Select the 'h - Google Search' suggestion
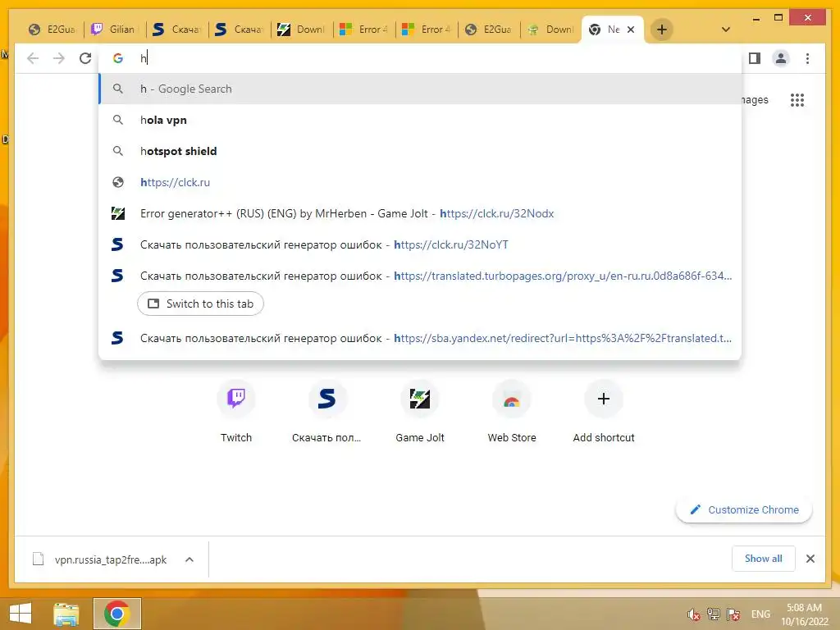The width and height of the screenshot is (840, 630). (x=420, y=89)
